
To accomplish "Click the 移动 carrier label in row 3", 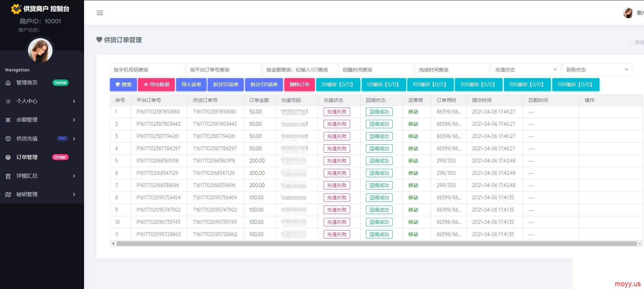I will pos(413,136).
